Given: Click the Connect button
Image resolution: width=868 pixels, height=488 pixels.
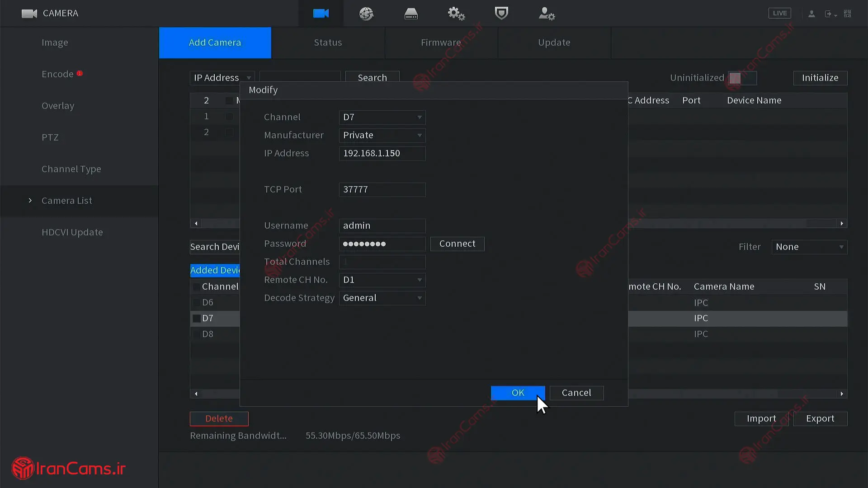Looking at the screenshot, I should [x=457, y=244].
